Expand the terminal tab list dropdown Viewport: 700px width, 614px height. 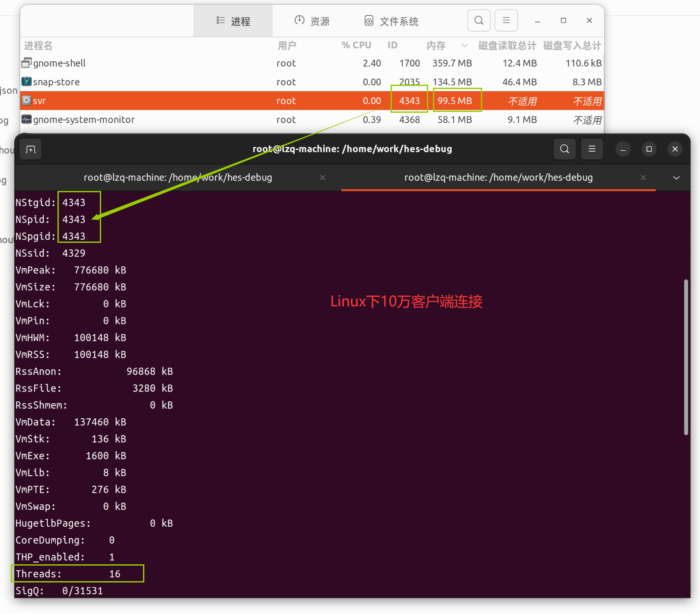tap(675, 178)
